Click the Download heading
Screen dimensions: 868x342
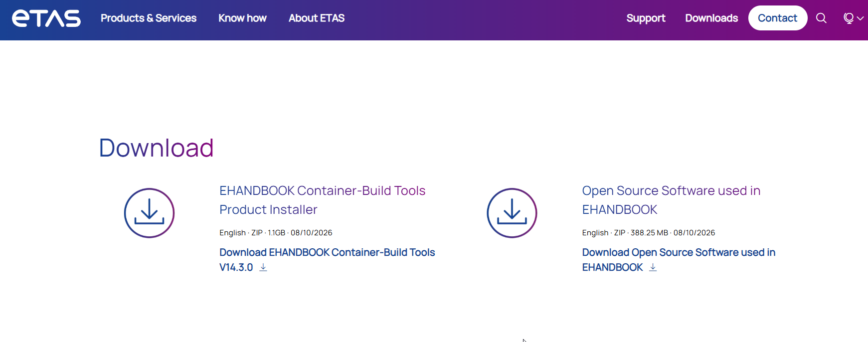156,148
